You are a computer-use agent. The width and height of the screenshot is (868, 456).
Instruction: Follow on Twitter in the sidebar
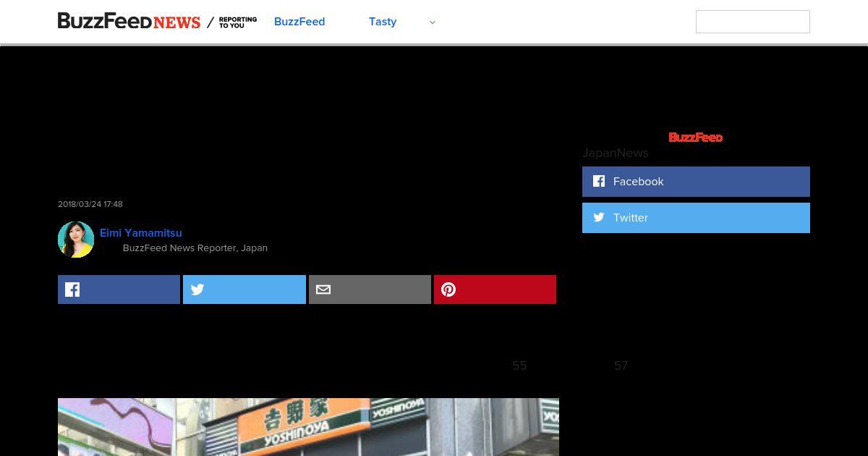point(696,218)
